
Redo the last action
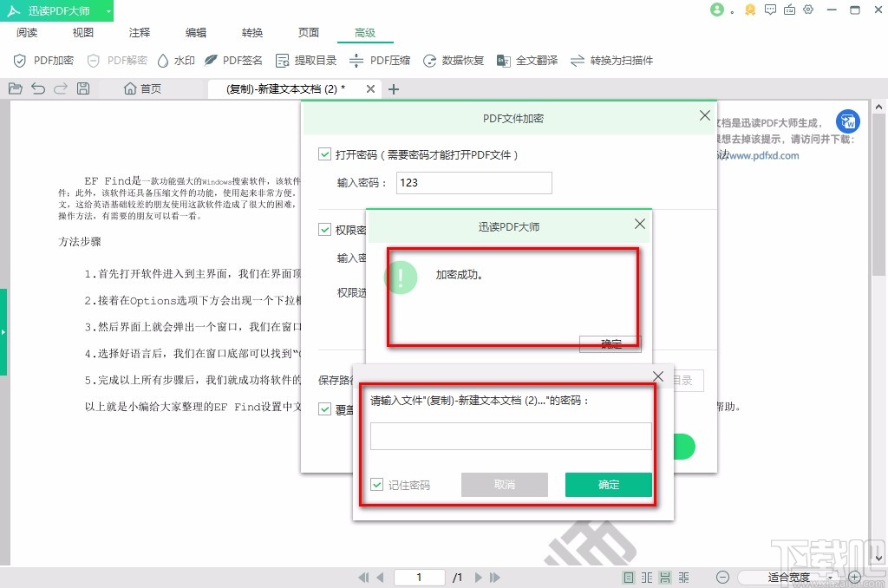click(61, 88)
